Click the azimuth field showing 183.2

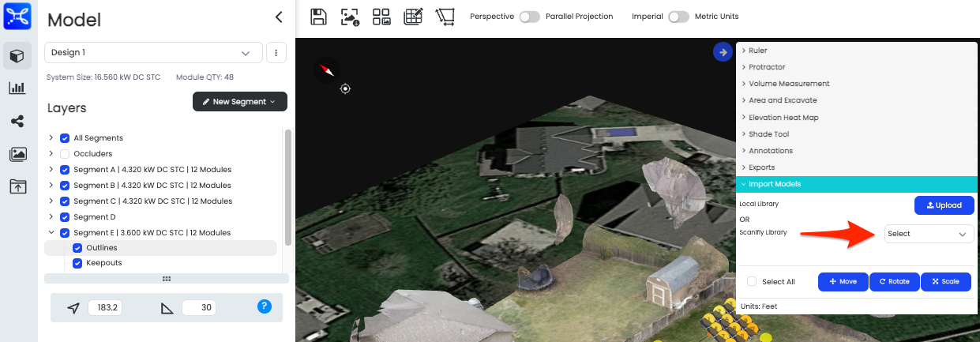point(105,308)
